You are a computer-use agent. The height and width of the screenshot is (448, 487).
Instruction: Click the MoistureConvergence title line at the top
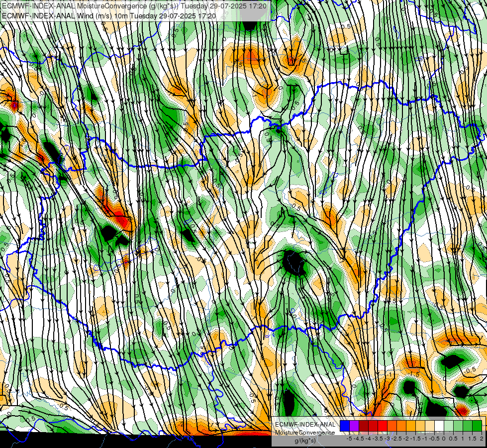pyautogui.click(x=133, y=6)
